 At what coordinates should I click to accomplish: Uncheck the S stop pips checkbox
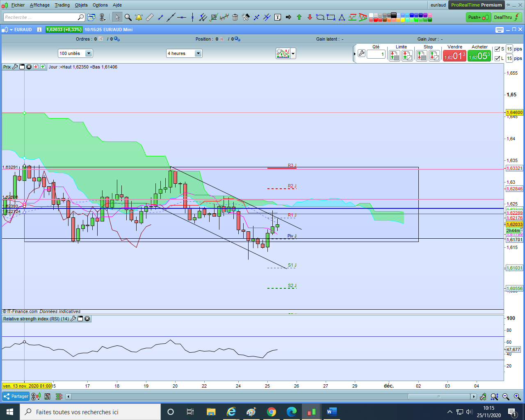tap(497, 49)
